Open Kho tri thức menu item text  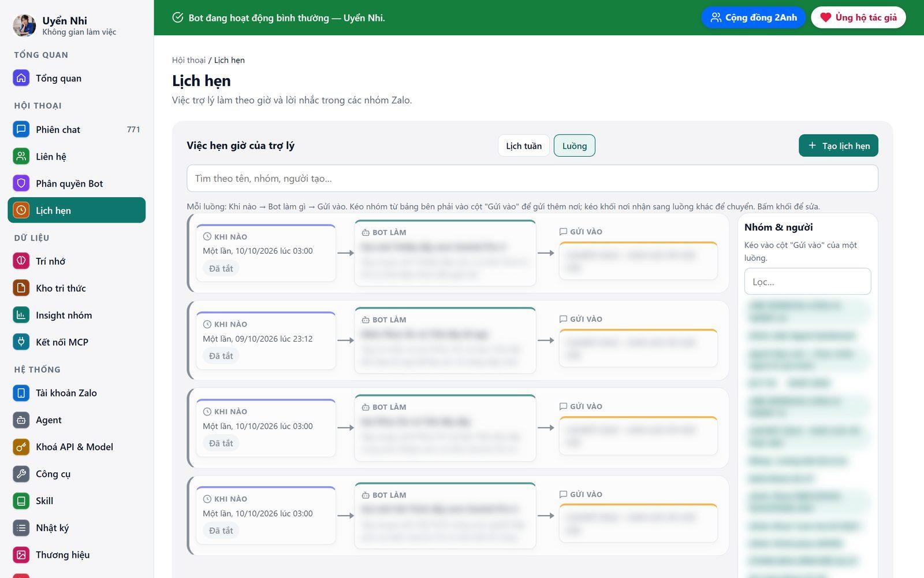click(x=61, y=288)
